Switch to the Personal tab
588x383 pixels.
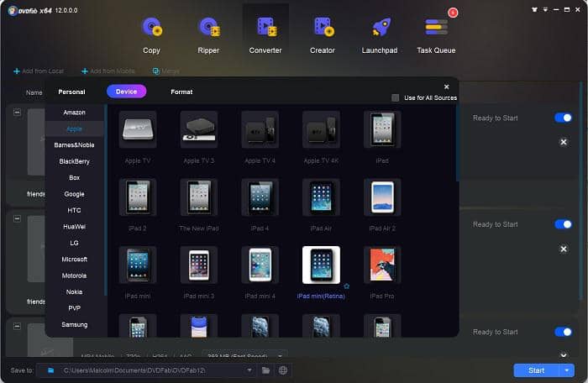(71, 92)
